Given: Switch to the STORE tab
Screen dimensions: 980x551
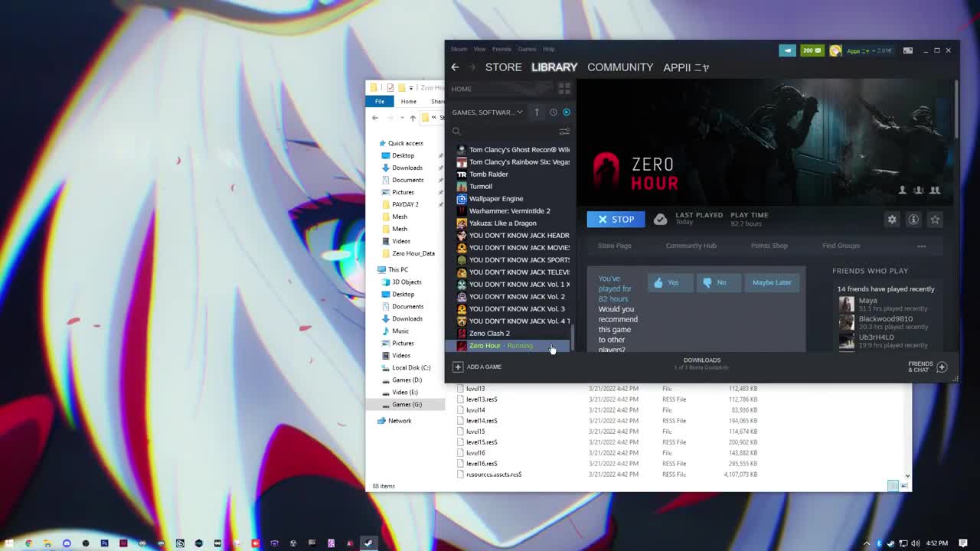Looking at the screenshot, I should pyautogui.click(x=503, y=67).
